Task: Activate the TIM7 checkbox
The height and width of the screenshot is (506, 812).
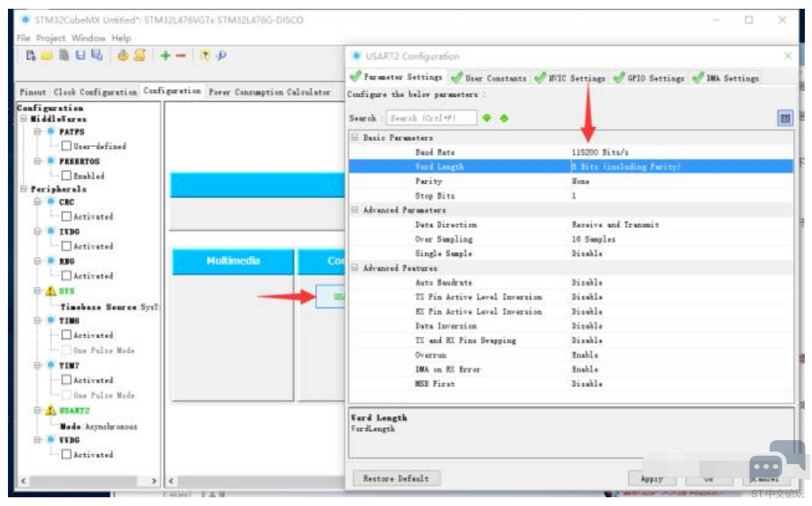Action: click(x=66, y=380)
